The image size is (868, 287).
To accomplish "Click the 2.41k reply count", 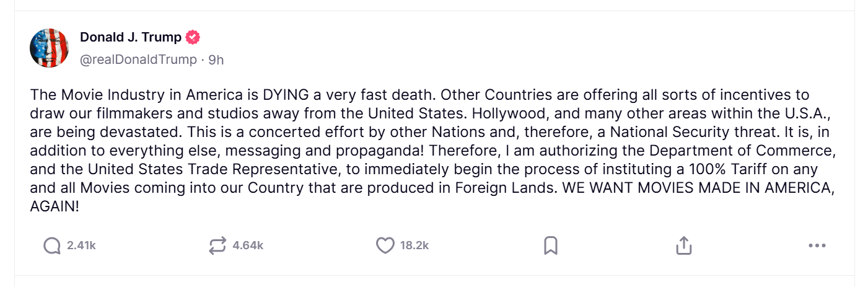I will (x=81, y=246).
